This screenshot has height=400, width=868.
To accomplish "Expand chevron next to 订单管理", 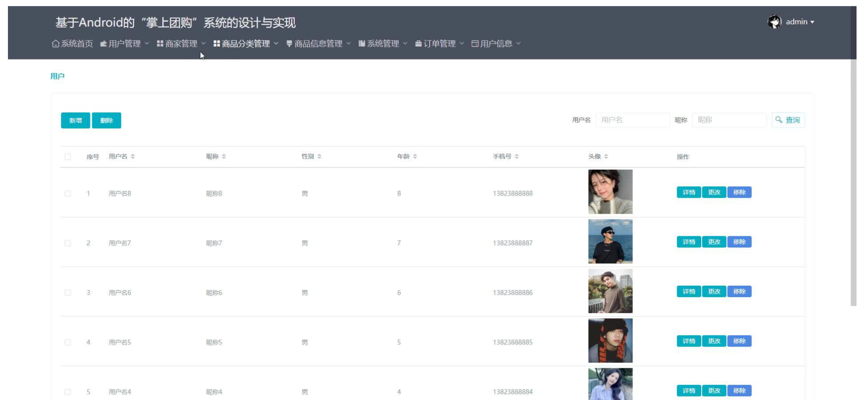I will pos(462,43).
